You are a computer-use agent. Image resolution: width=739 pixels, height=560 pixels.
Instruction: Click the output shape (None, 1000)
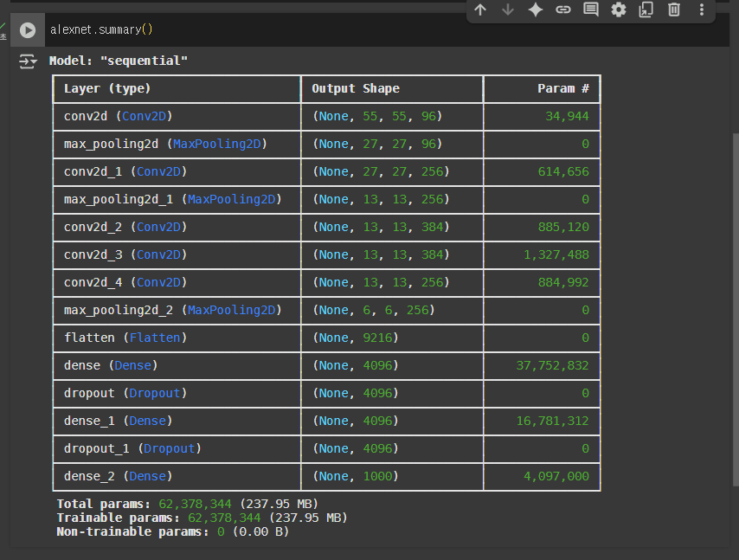356,477
